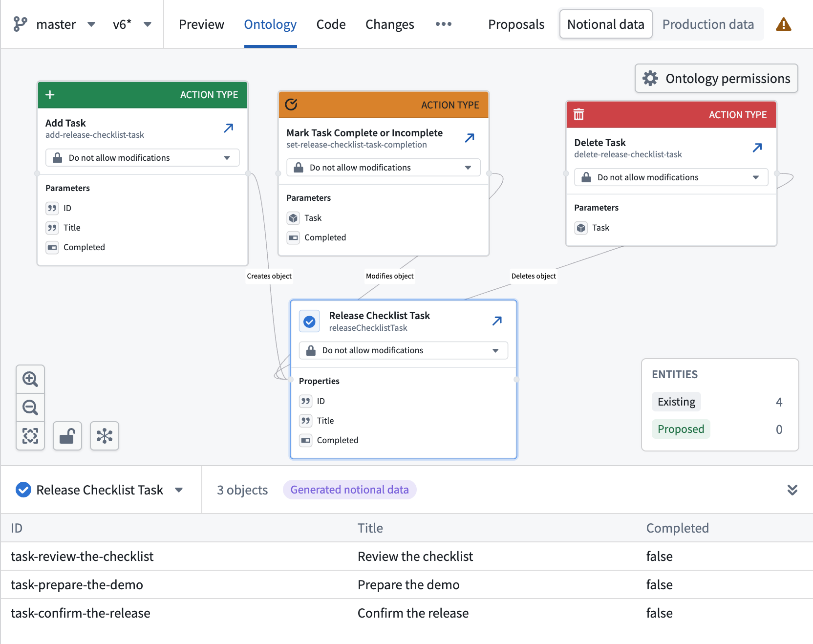Select the Ontology tab
Image resolution: width=813 pixels, height=644 pixels.
point(270,24)
